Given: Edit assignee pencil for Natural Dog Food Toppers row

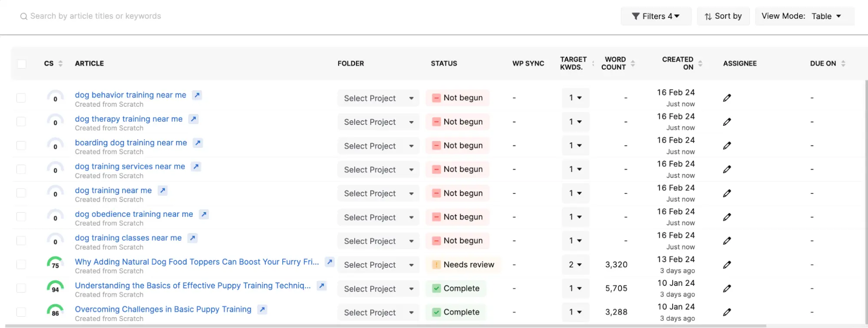Looking at the screenshot, I should pyautogui.click(x=727, y=265).
